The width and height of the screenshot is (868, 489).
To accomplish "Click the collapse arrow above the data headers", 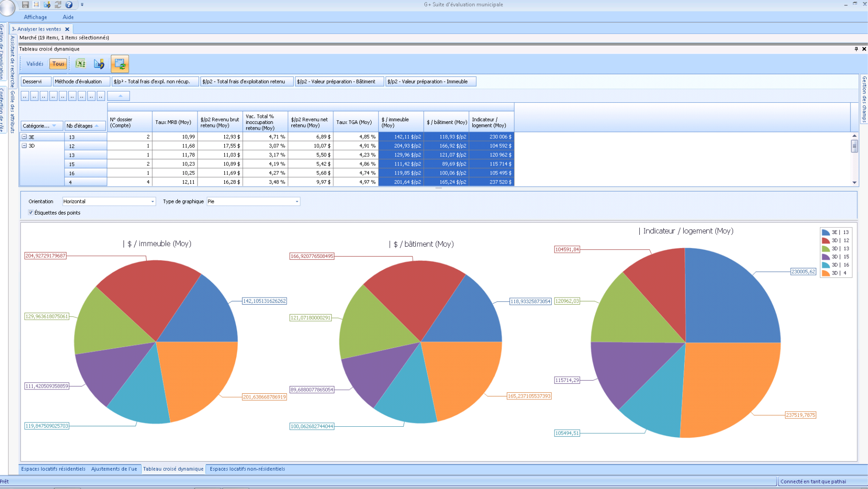I will click(119, 96).
